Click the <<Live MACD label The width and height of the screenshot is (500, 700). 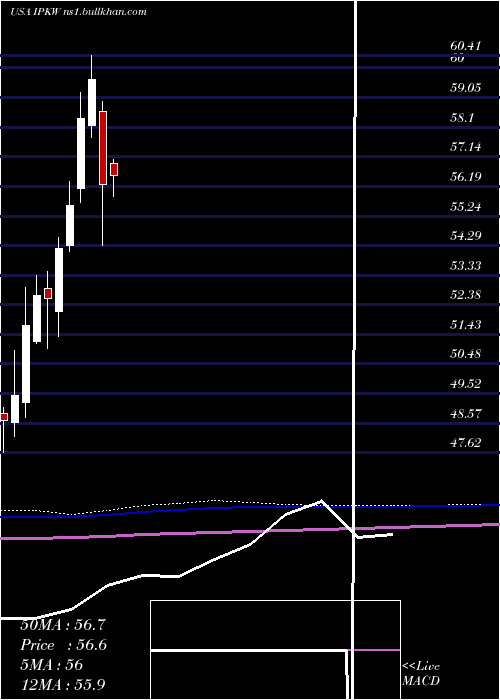pos(421,674)
